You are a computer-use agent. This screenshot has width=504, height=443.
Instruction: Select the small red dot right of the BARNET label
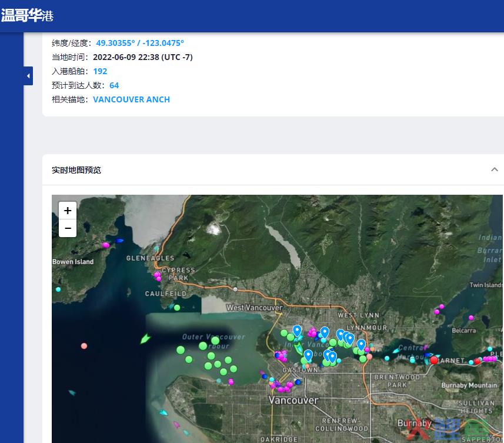tap(478, 361)
